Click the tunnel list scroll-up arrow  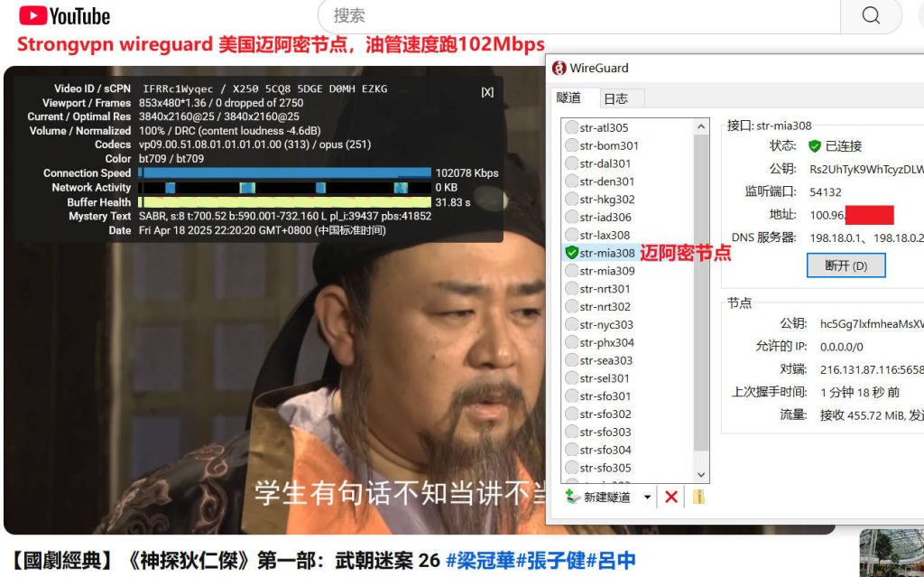pyautogui.click(x=700, y=126)
